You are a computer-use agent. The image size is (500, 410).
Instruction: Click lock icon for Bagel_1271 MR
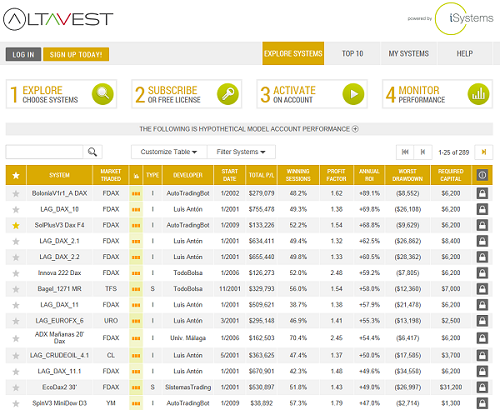click(x=482, y=289)
